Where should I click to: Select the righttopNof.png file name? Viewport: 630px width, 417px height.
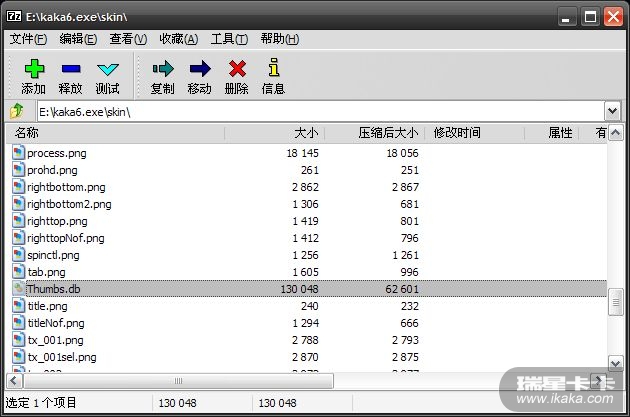65,238
